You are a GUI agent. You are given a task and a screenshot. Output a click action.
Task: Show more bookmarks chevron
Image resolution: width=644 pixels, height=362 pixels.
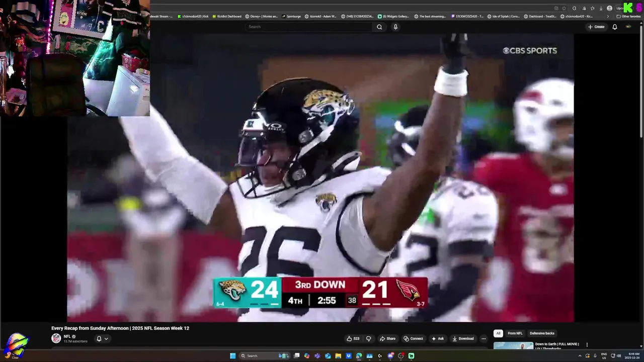[x=608, y=16]
